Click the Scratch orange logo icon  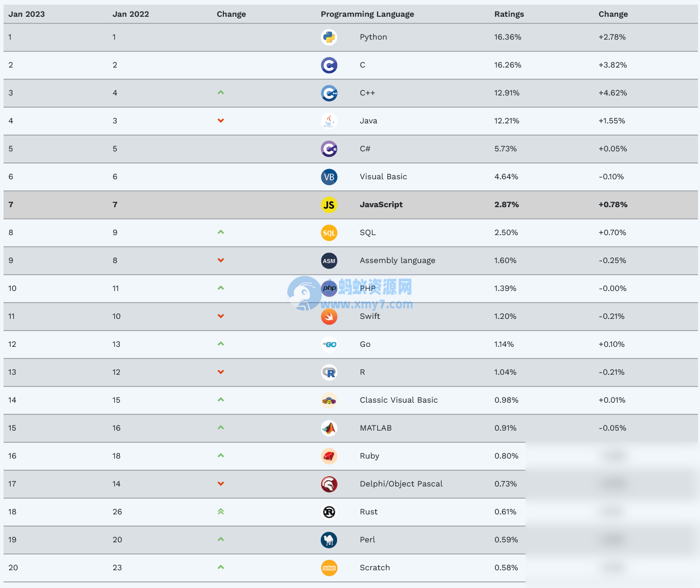(329, 568)
